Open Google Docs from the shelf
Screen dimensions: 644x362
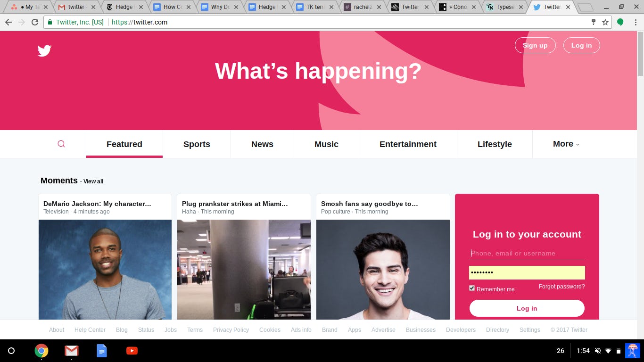[102, 351]
